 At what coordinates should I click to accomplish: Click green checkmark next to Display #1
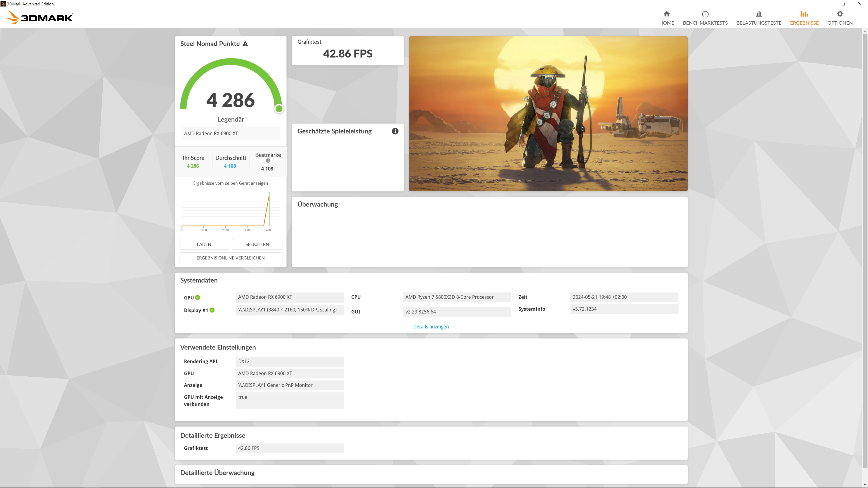tap(212, 310)
